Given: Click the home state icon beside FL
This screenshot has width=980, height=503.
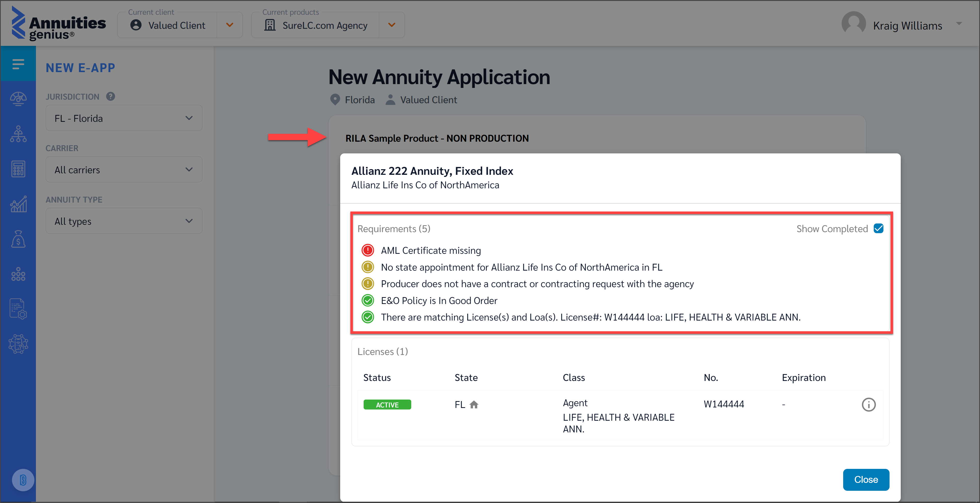Looking at the screenshot, I should coord(474,404).
